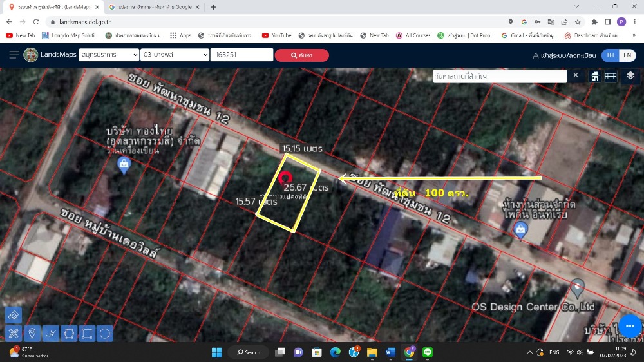Open the weather widget showing 87°F

pos(29,352)
